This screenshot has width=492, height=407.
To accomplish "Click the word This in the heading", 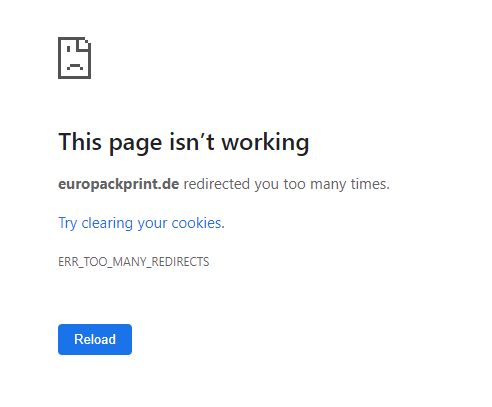I will [80, 142].
